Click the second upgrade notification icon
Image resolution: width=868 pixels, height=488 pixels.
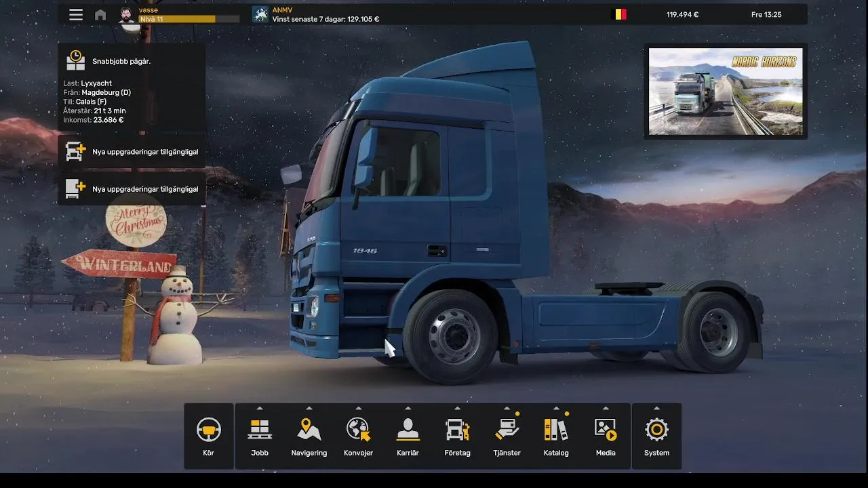(x=76, y=188)
